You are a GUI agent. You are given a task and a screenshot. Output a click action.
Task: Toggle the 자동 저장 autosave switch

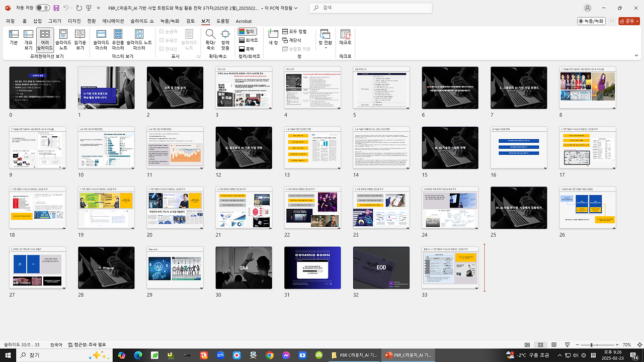coord(43,8)
